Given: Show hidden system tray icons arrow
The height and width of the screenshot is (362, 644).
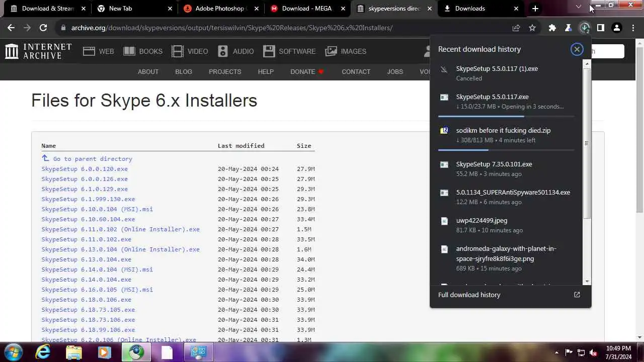Looking at the screenshot, I should tap(556, 352).
